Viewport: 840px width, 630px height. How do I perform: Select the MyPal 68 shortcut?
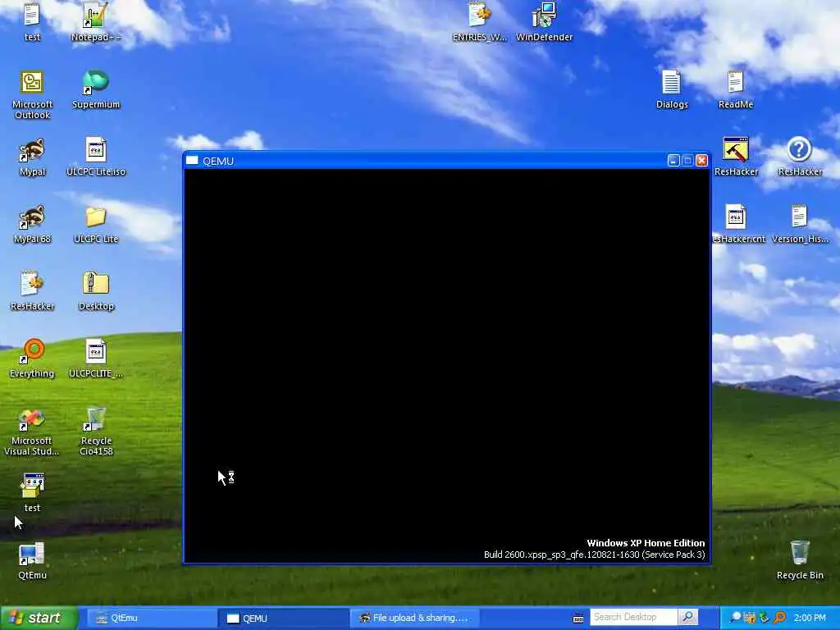pos(32,225)
